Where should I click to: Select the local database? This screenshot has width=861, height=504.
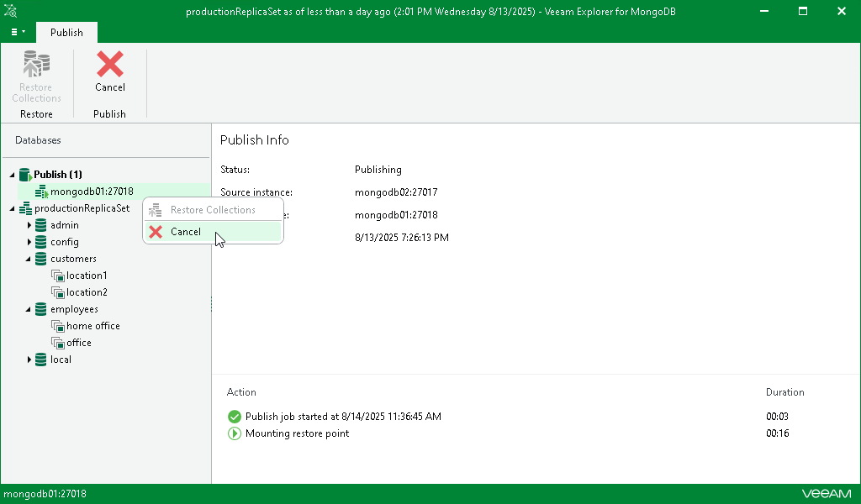[x=61, y=360]
